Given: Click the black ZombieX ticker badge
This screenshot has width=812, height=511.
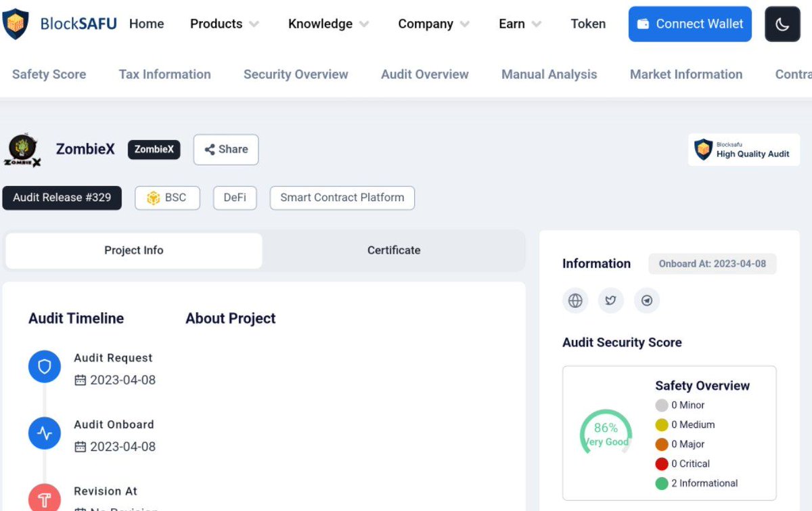Looking at the screenshot, I should (154, 150).
